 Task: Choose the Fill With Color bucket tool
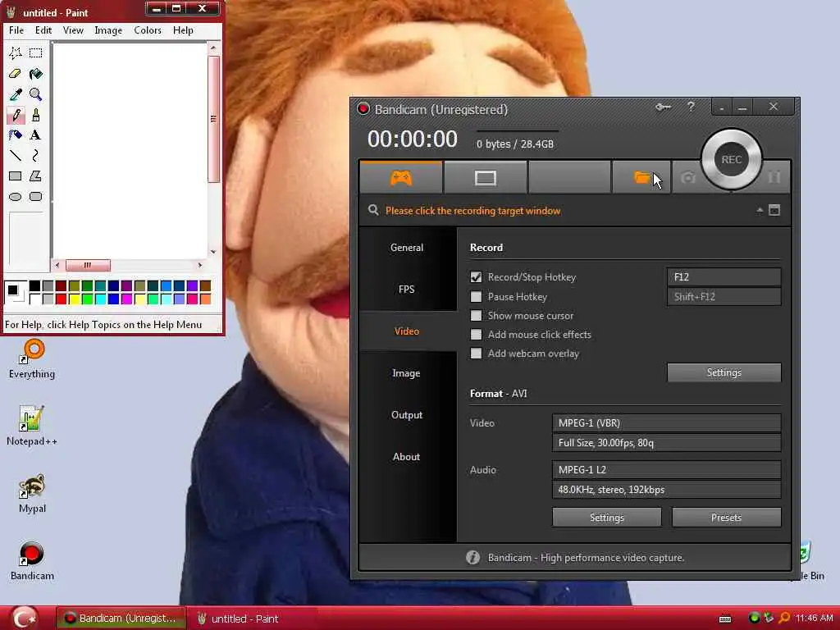tap(35, 73)
